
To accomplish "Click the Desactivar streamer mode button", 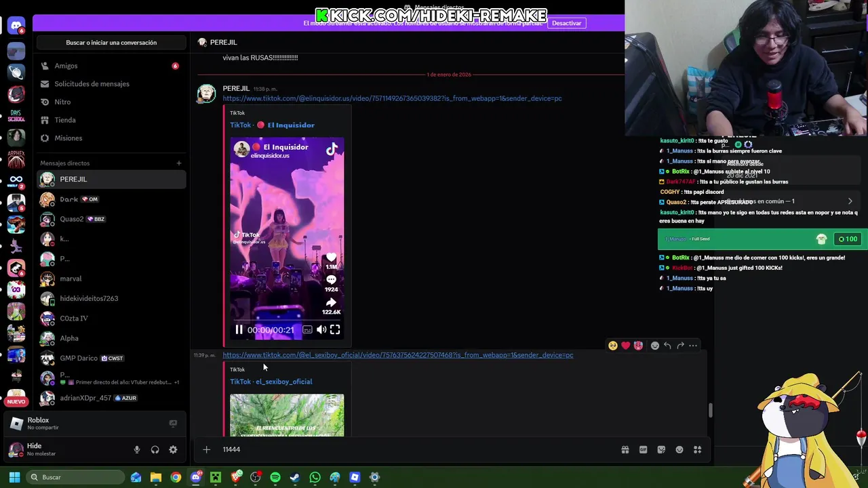I will (566, 23).
